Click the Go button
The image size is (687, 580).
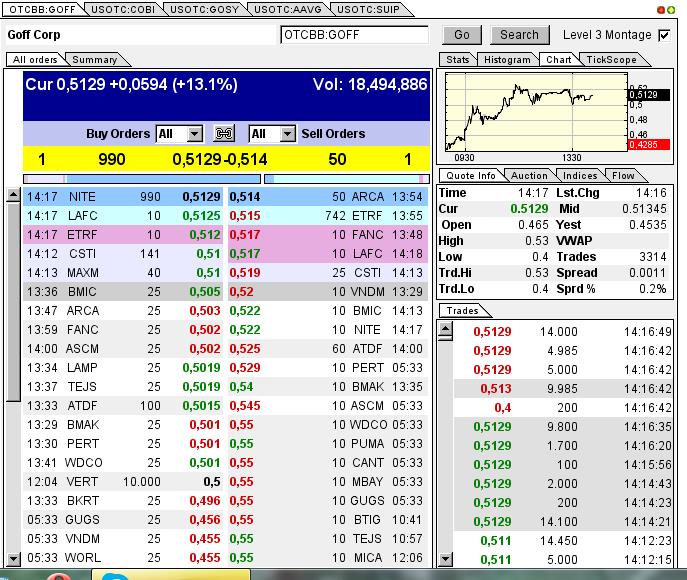click(x=462, y=35)
